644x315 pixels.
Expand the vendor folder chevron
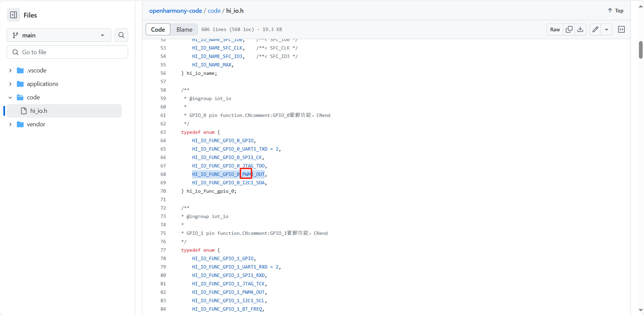(10, 124)
